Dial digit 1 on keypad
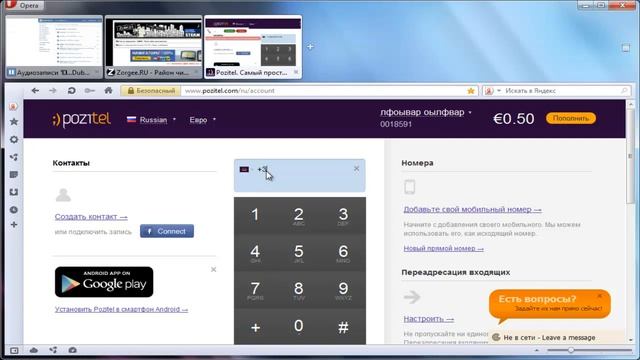 (x=256, y=216)
